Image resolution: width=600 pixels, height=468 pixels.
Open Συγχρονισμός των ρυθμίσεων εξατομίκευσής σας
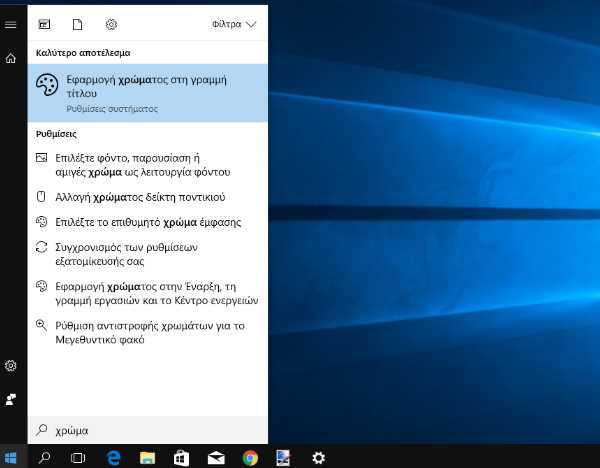pyautogui.click(x=148, y=254)
